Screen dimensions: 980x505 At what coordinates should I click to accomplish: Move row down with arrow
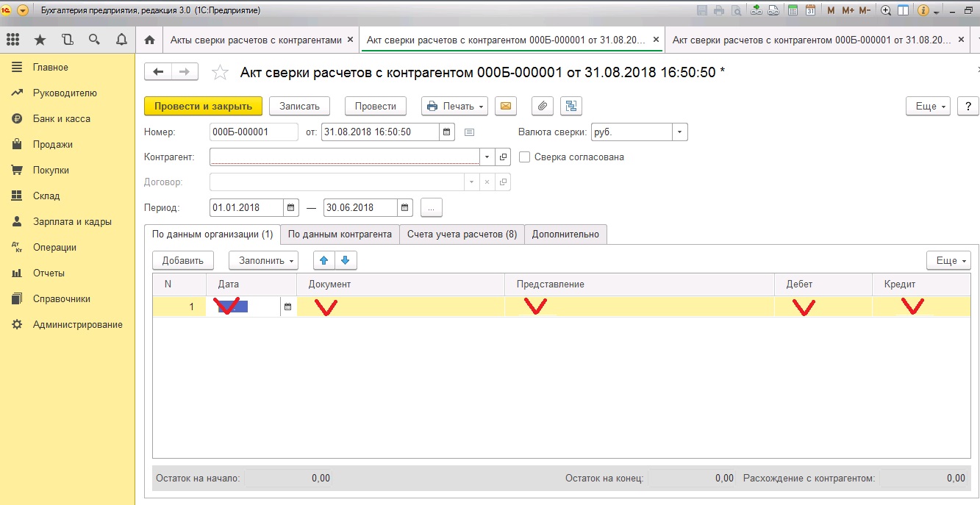click(346, 260)
